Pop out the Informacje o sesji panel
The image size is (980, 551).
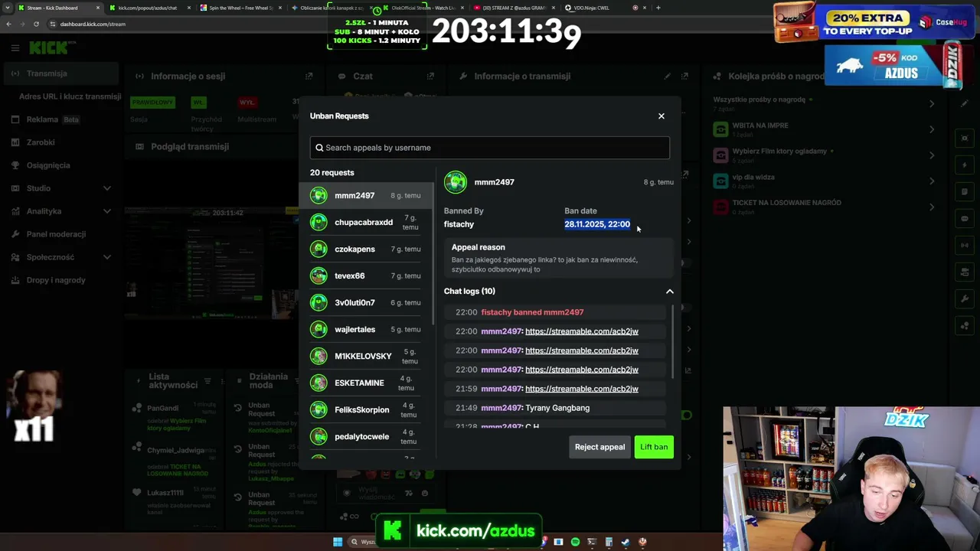point(309,77)
